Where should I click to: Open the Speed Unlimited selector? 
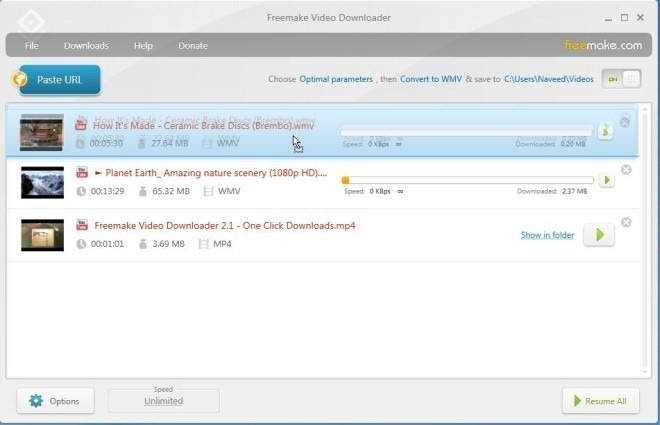coord(163,401)
